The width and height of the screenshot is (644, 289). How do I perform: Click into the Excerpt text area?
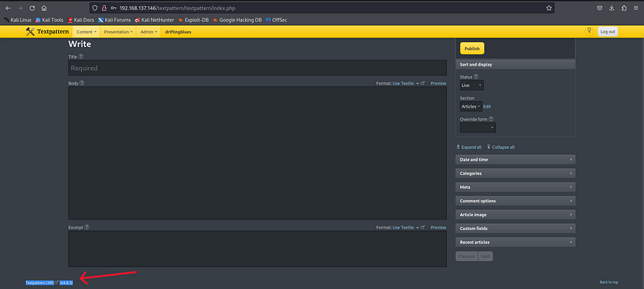coord(257,248)
